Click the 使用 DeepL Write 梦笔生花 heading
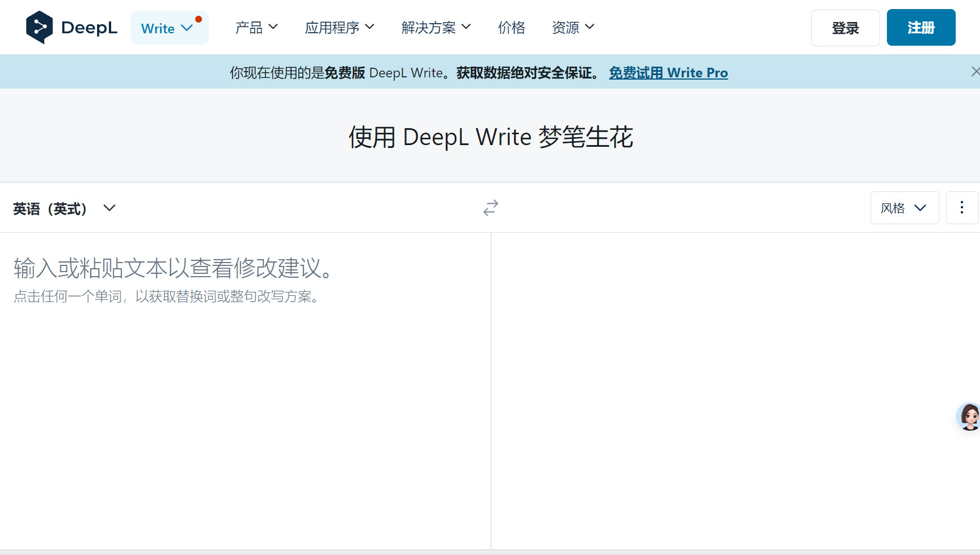The image size is (980, 555). [491, 137]
